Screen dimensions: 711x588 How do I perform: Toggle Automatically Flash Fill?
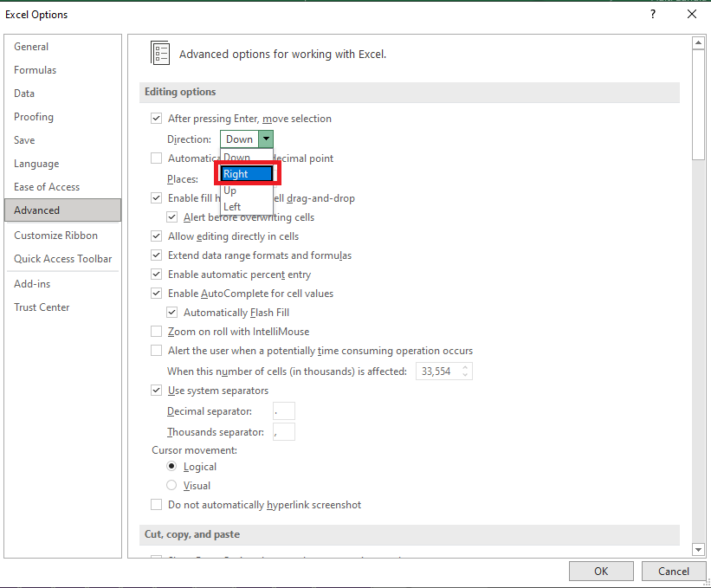click(171, 313)
